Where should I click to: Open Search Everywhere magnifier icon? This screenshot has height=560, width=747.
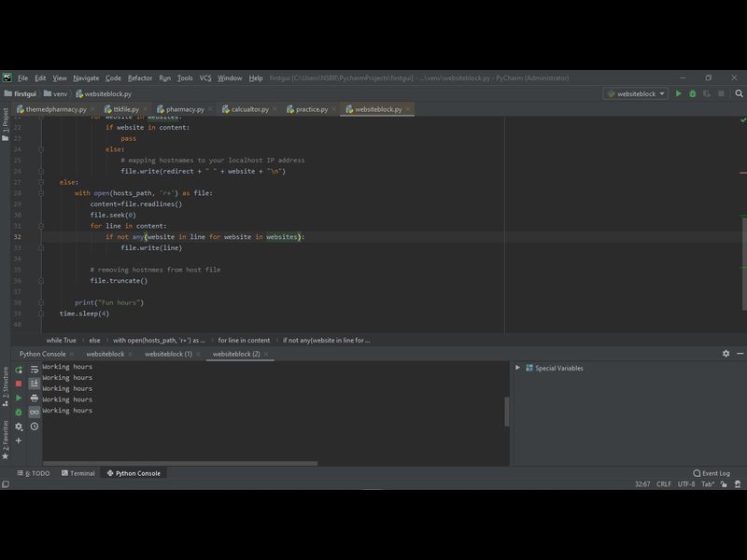tap(739, 94)
